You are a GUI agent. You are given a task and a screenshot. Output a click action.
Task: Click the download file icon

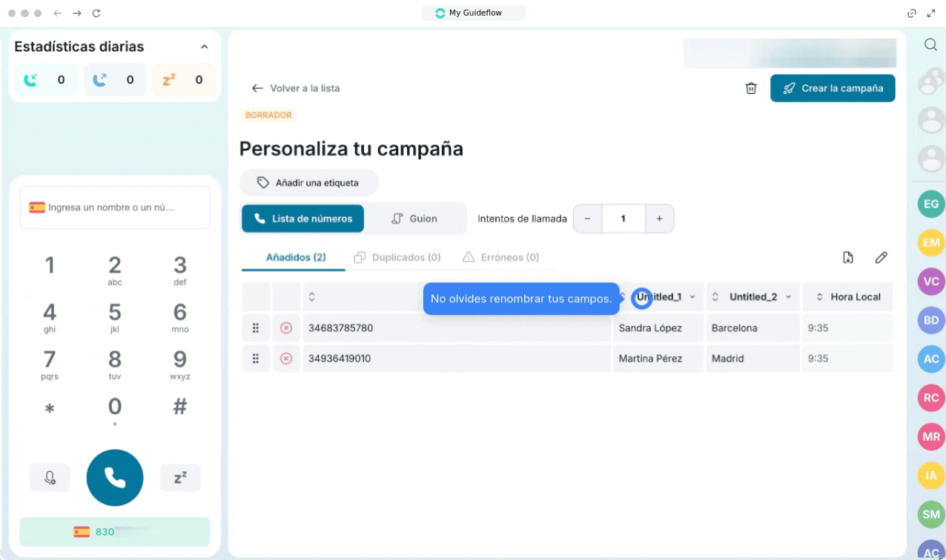(848, 258)
